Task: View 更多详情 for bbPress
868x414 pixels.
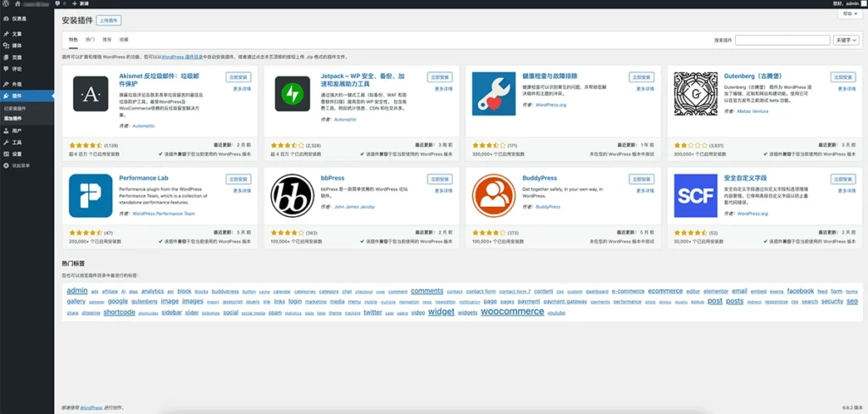Action: 443,191
